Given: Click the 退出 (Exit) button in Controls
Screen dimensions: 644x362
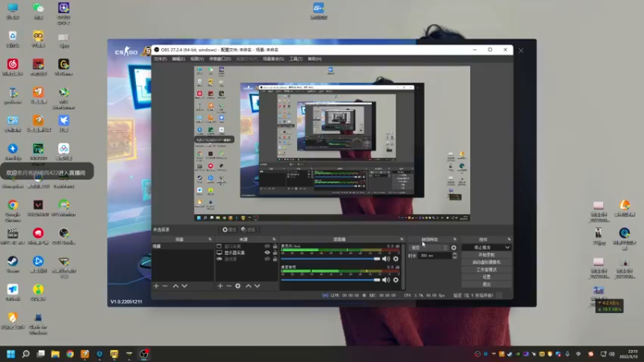Looking at the screenshot, I should [x=486, y=285].
